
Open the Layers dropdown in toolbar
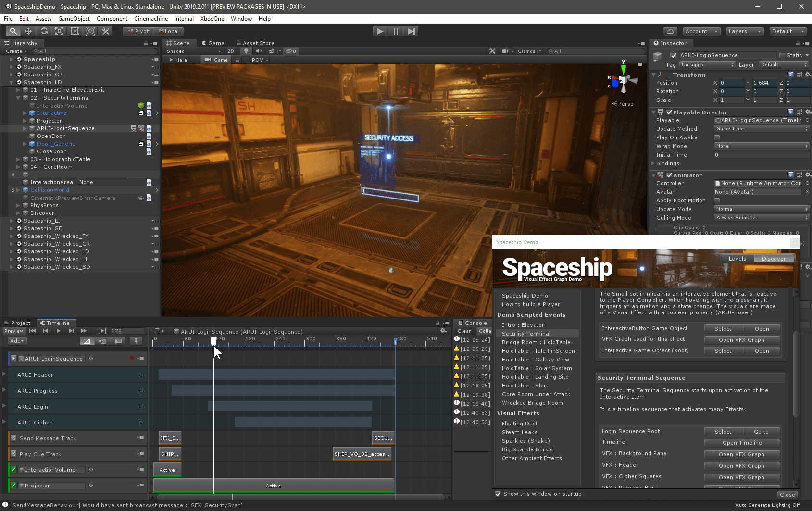745,31
